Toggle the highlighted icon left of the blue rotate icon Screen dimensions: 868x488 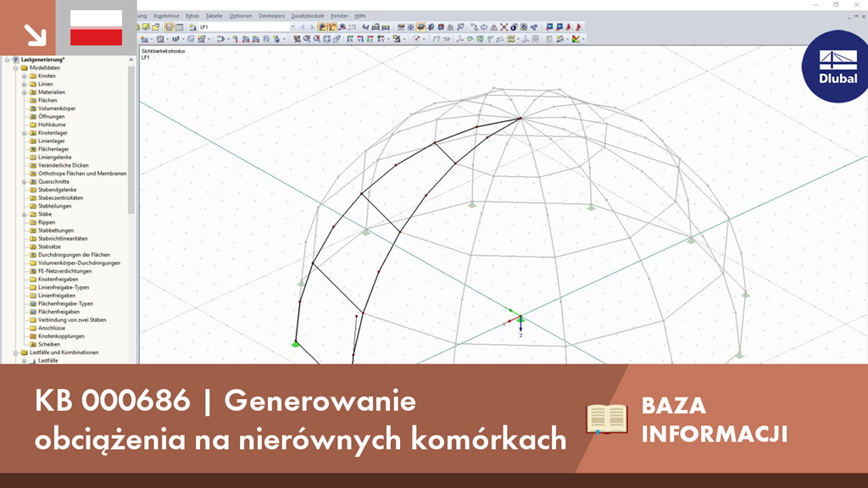[x=420, y=27]
